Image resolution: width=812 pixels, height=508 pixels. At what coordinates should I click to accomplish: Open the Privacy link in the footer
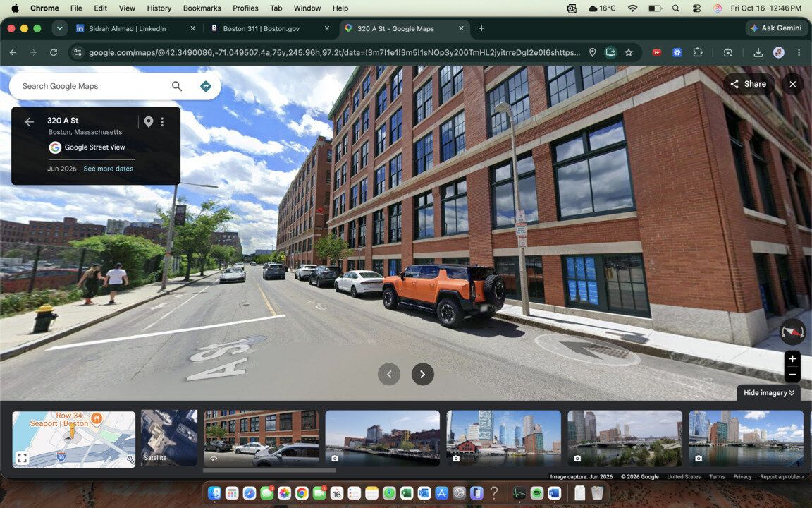(x=742, y=476)
